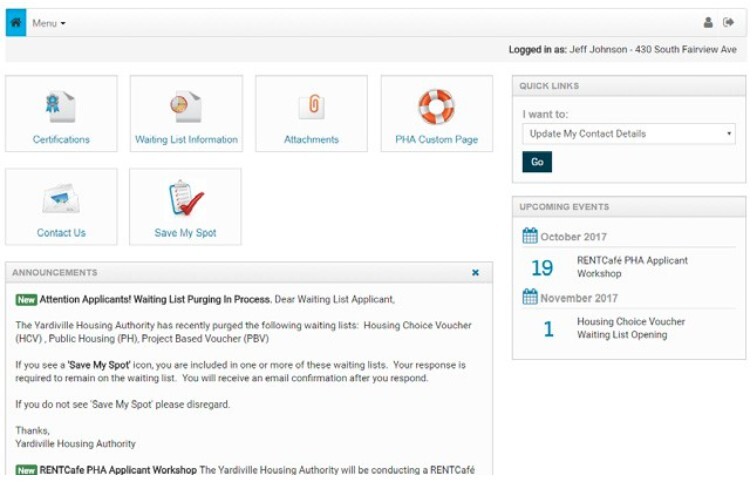Open the Certifications ribbon icon tile
This screenshot has height=490, width=755.
click(x=61, y=106)
